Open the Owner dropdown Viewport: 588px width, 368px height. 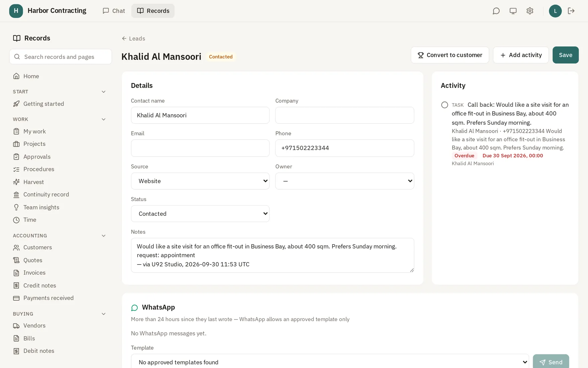pyautogui.click(x=344, y=181)
